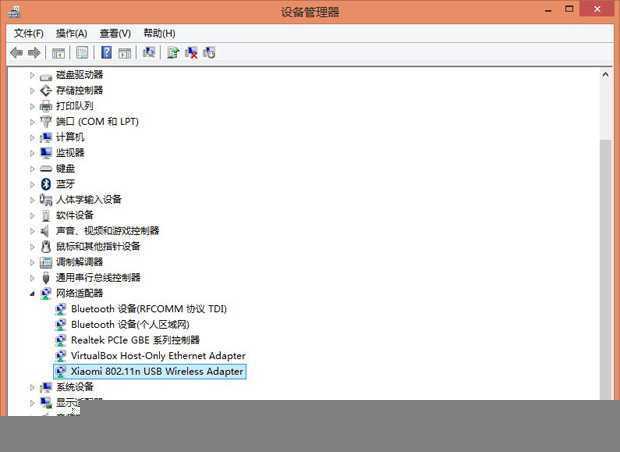Collapse the 网络适配器 node
Screen dimensions: 620x452
pos(32,293)
